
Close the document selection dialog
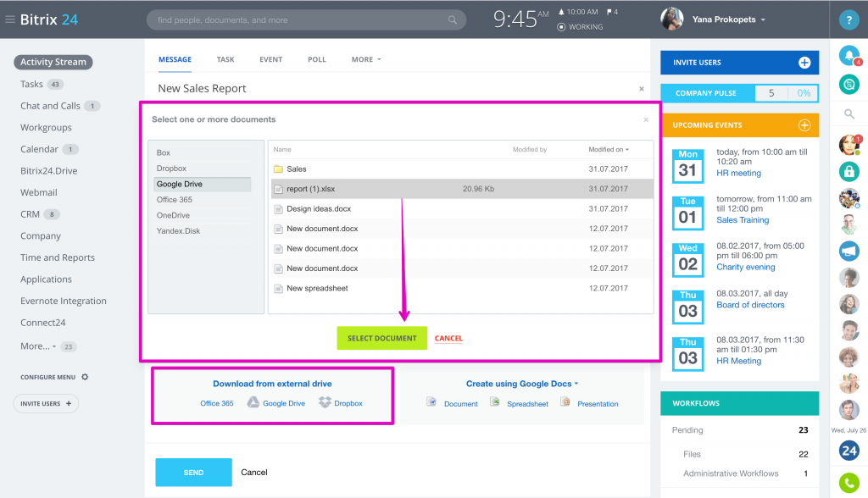(646, 119)
